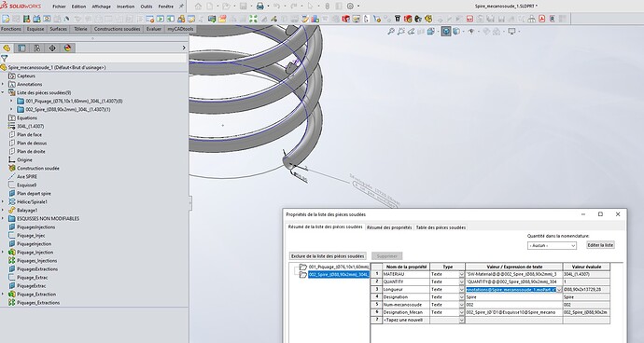Viewport: 644px width, 343px height.
Task: Select the ConfigurationManager tab icon
Action: 37,48
